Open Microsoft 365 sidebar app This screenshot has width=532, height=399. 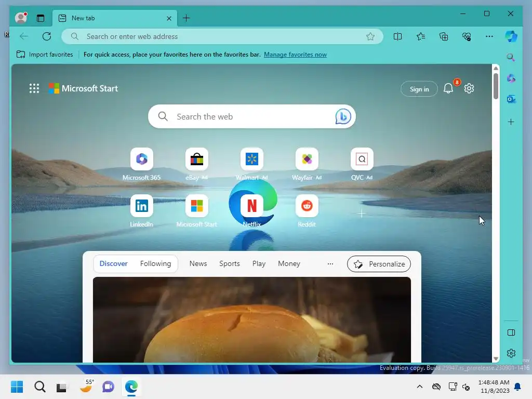[x=511, y=78]
